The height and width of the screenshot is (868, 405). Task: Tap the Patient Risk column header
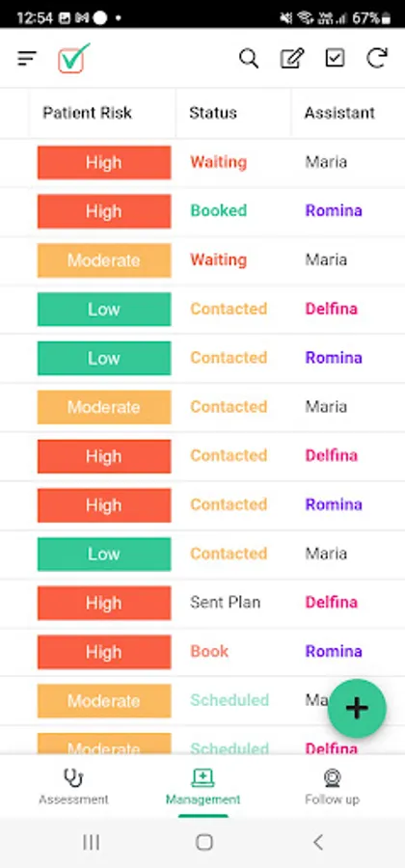click(87, 113)
